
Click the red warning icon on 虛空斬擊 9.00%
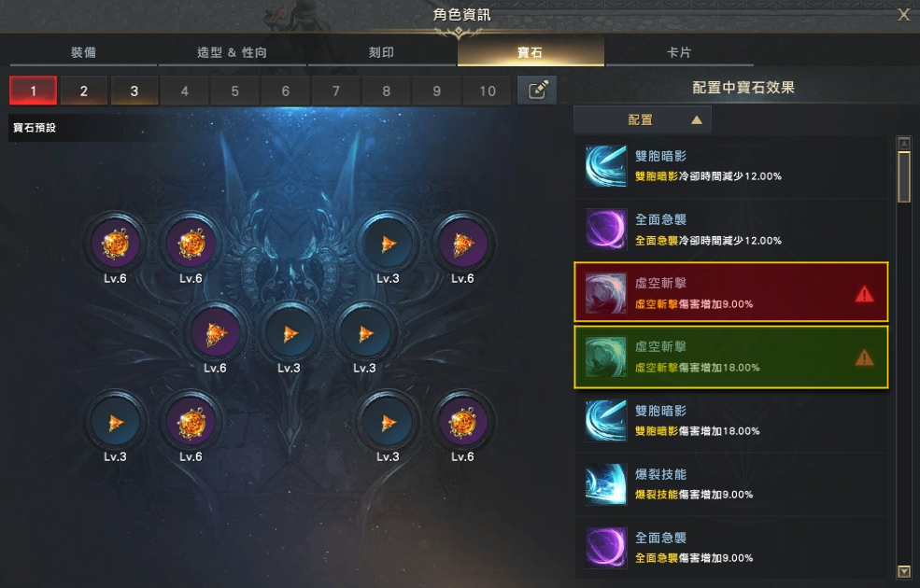[x=864, y=294]
